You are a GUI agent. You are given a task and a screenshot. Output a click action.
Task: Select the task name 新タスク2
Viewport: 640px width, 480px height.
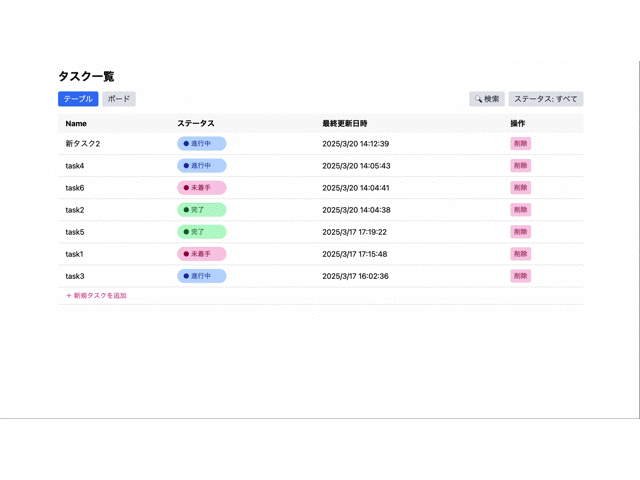[83, 144]
